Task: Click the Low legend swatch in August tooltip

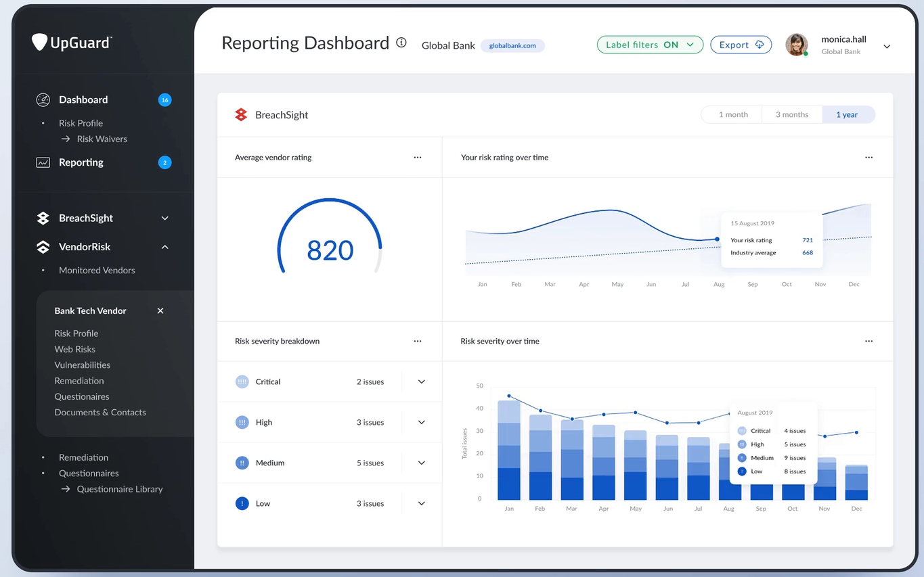Action: pos(742,471)
